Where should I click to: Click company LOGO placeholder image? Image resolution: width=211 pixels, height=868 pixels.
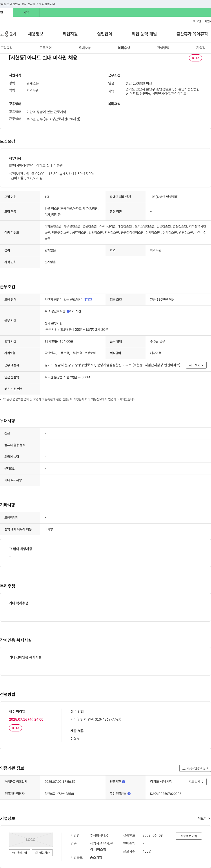pyautogui.click(x=31, y=840)
